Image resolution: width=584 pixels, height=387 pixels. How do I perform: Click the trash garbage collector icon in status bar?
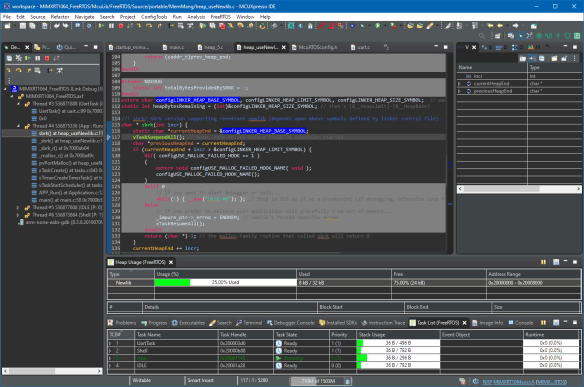[347, 381]
